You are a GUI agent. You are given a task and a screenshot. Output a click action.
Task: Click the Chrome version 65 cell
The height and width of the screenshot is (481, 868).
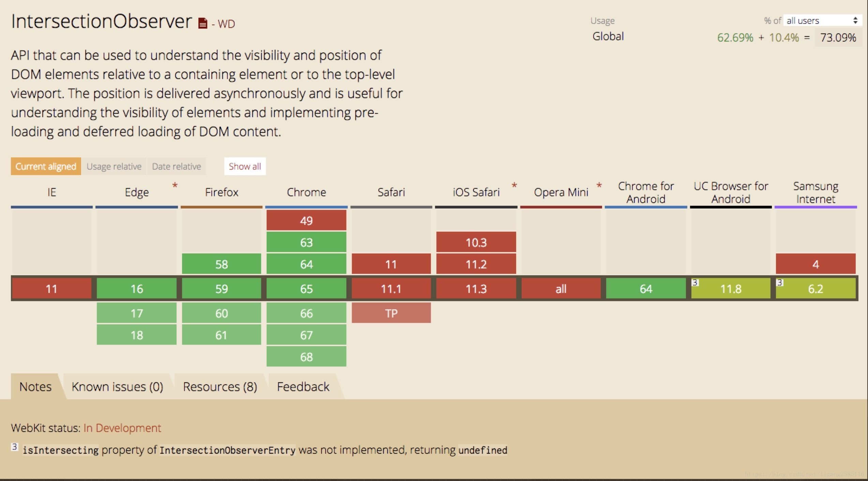click(306, 289)
